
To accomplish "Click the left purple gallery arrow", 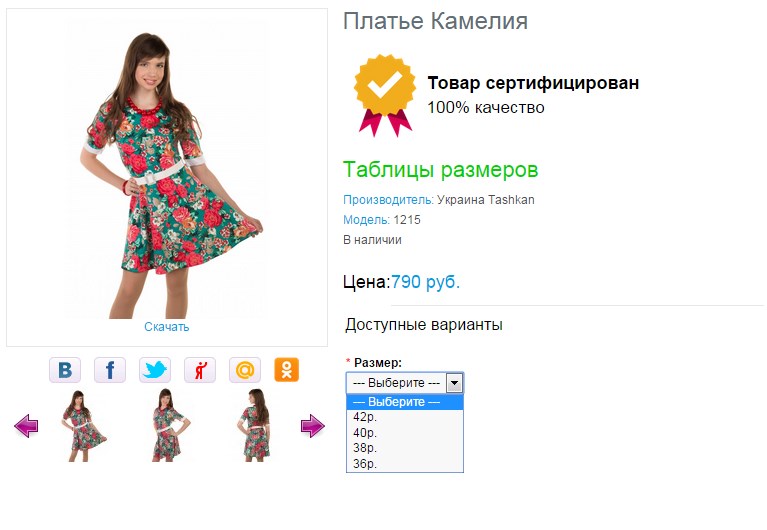I will 26,426.
